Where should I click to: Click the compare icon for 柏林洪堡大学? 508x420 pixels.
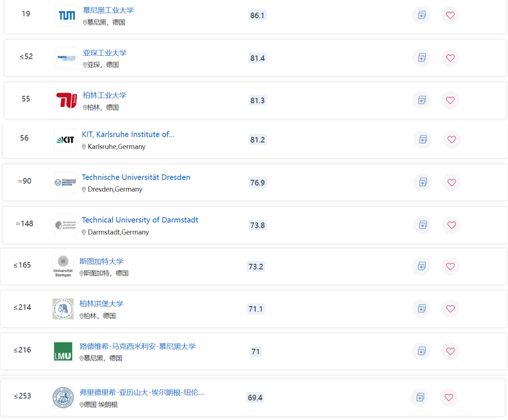point(421,308)
